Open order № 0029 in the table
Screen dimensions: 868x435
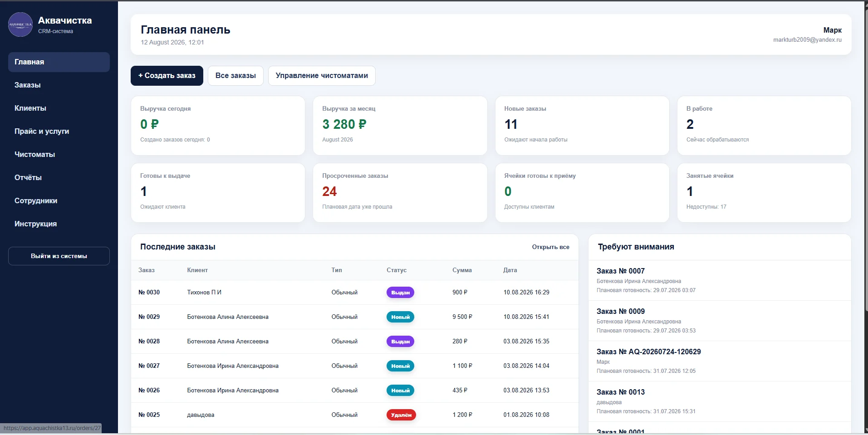click(149, 317)
